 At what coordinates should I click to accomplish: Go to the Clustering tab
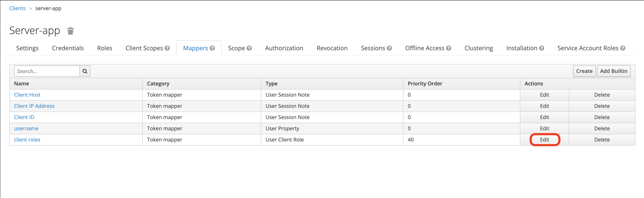pos(479,48)
